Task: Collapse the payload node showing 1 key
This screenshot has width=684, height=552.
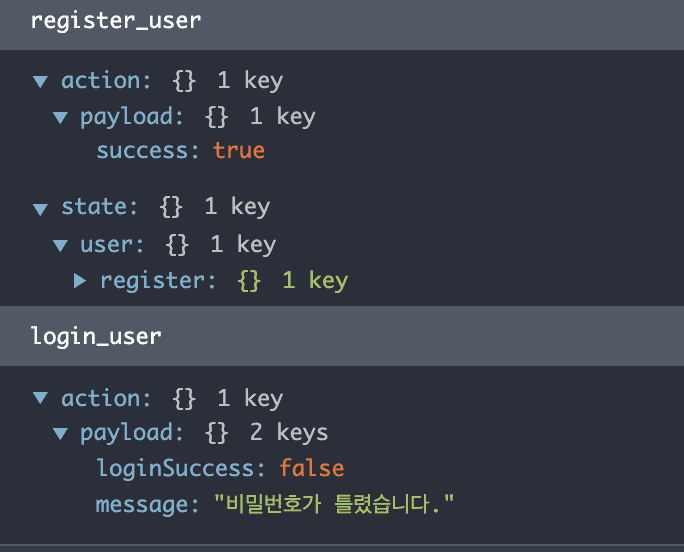Action: point(60,117)
